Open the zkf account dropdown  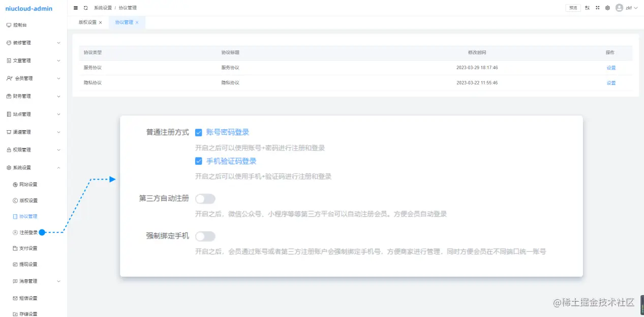point(629,8)
